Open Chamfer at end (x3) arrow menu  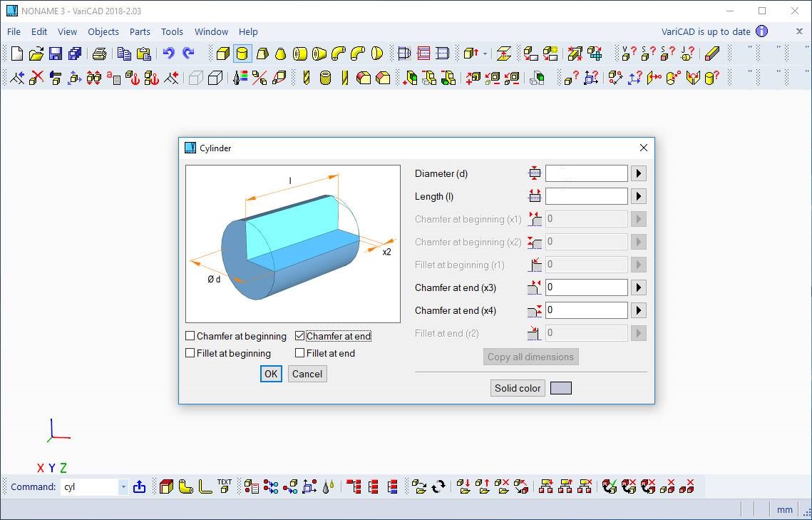639,287
